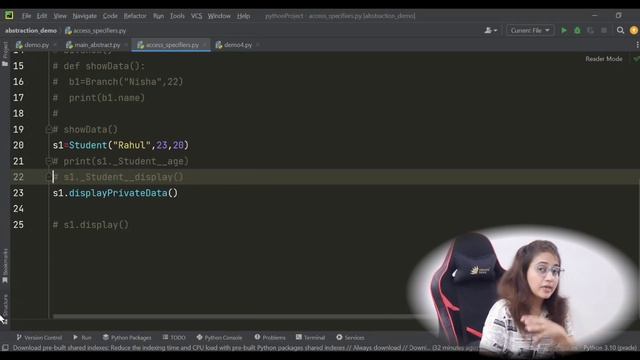
Task: Open the user account dropdown icon
Action: 491,30
